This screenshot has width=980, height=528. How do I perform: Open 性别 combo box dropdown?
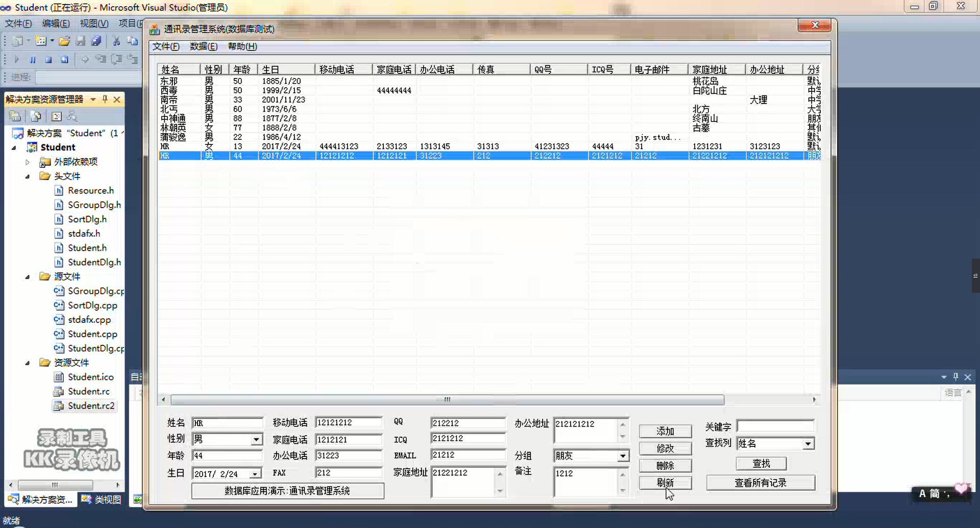coord(256,439)
